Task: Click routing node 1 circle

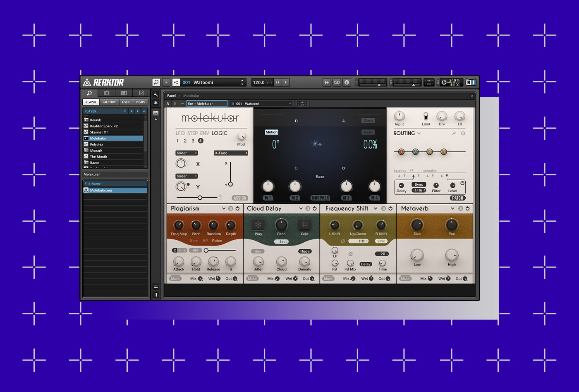Action: [x=401, y=152]
